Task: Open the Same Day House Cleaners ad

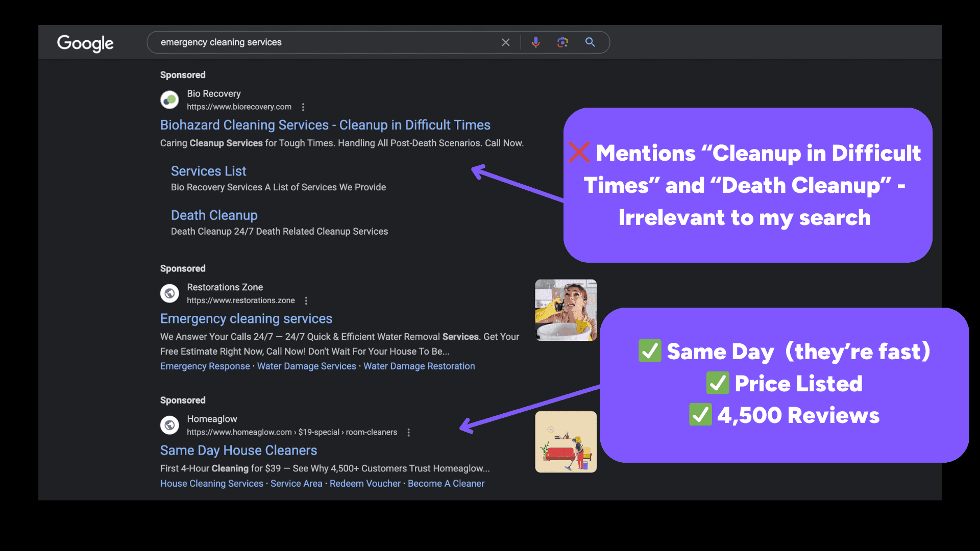Action: (238, 450)
